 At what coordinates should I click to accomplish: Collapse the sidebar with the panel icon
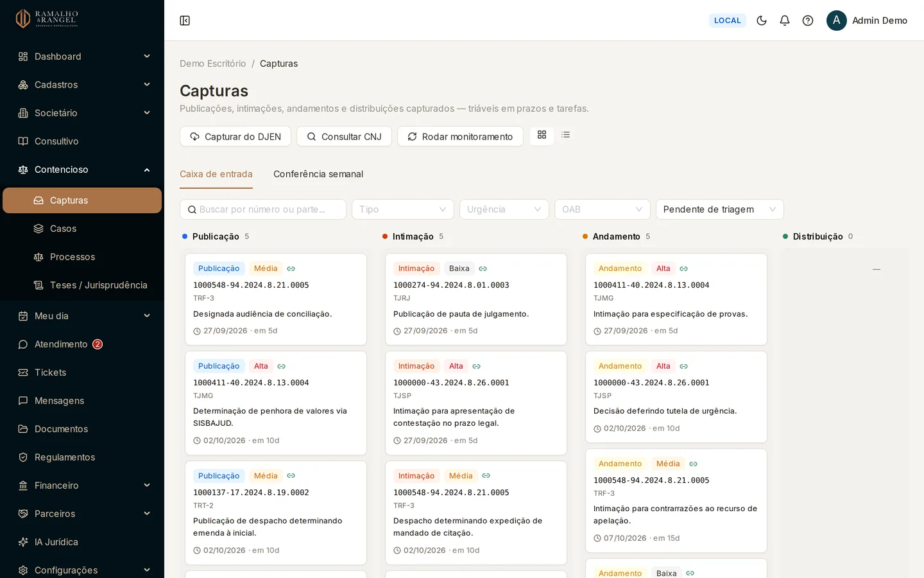coord(185,21)
